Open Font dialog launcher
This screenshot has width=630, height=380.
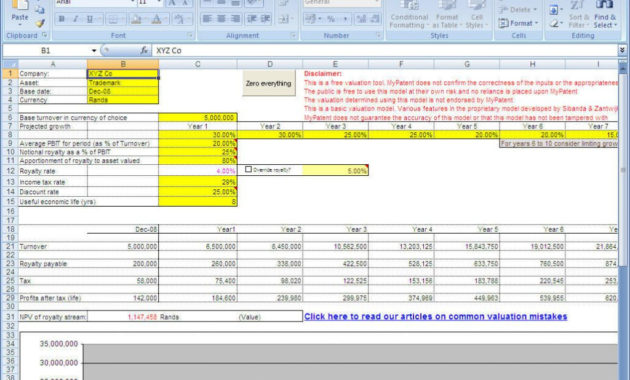pyautogui.click(x=190, y=35)
